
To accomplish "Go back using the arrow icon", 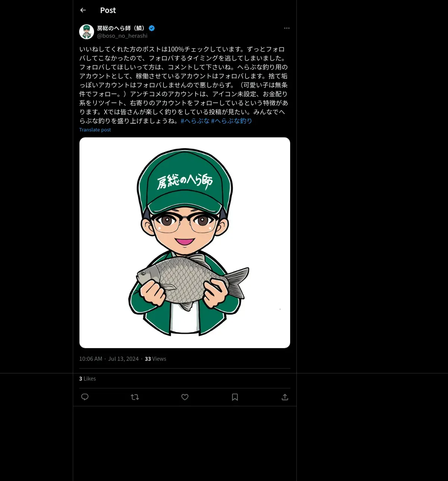I will click(83, 10).
